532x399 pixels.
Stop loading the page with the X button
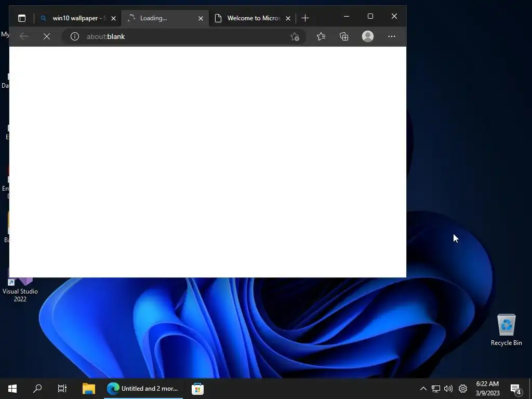(x=47, y=36)
